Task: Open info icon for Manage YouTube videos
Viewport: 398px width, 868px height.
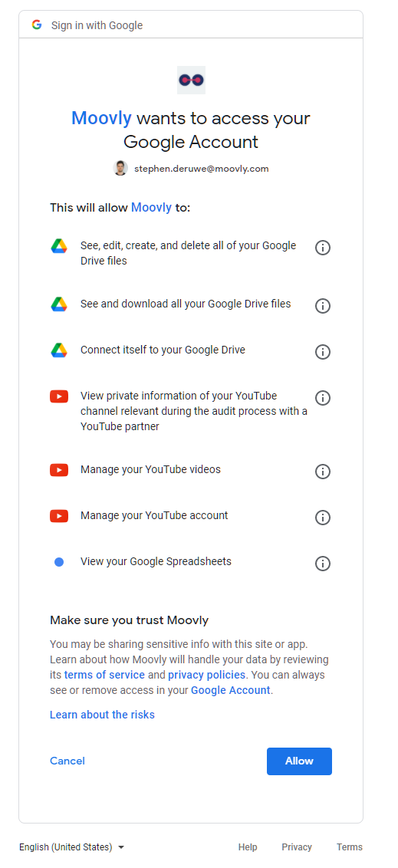Action: [x=323, y=471]
